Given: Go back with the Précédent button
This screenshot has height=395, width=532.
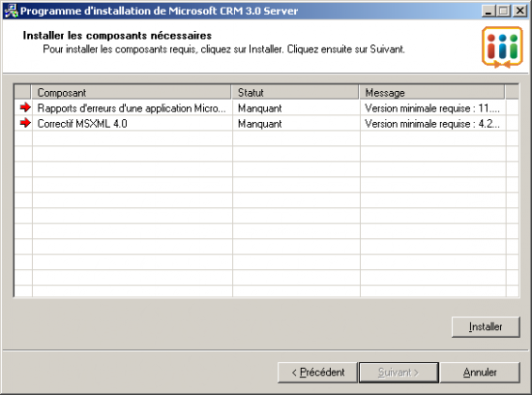Looking at the screenshot, I should (x=317, y=372).
